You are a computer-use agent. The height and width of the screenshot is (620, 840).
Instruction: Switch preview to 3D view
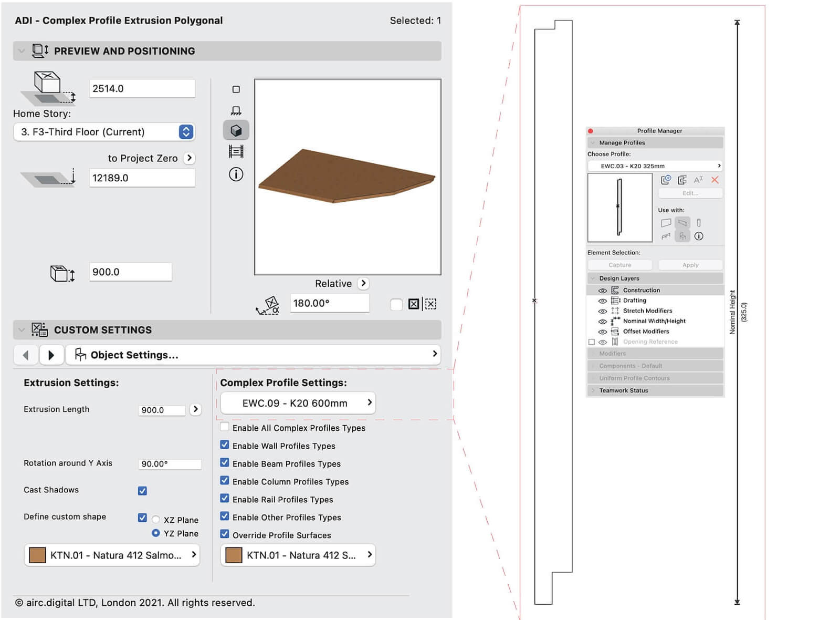tap(236, 130)
